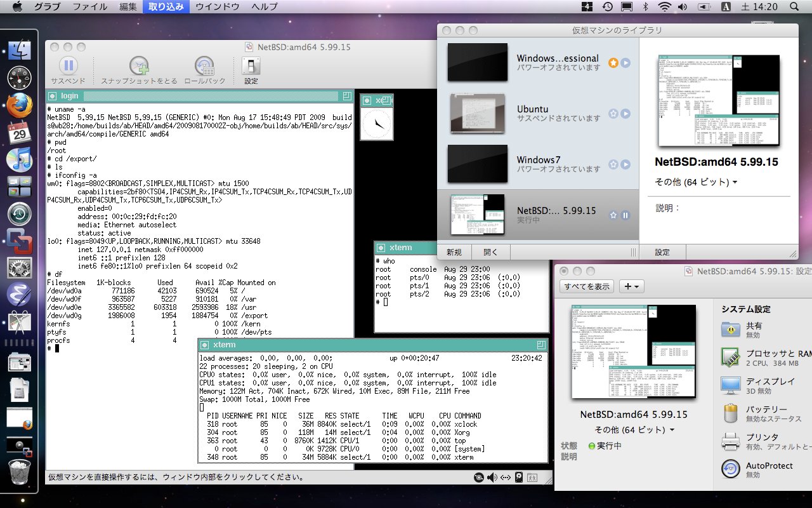This screenshot has width=812, height=508.
Task: Open the グラブ application menu
Action: click(48, 7)
